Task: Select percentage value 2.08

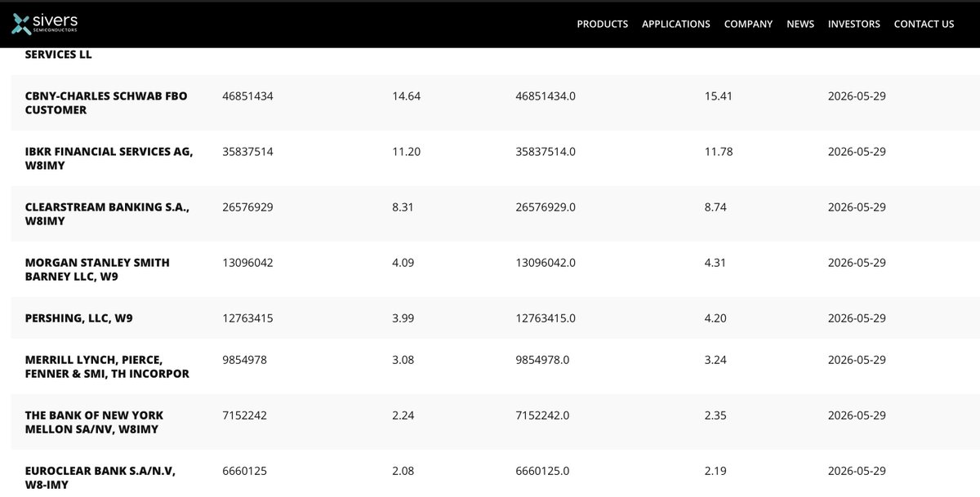Action: 403,471
